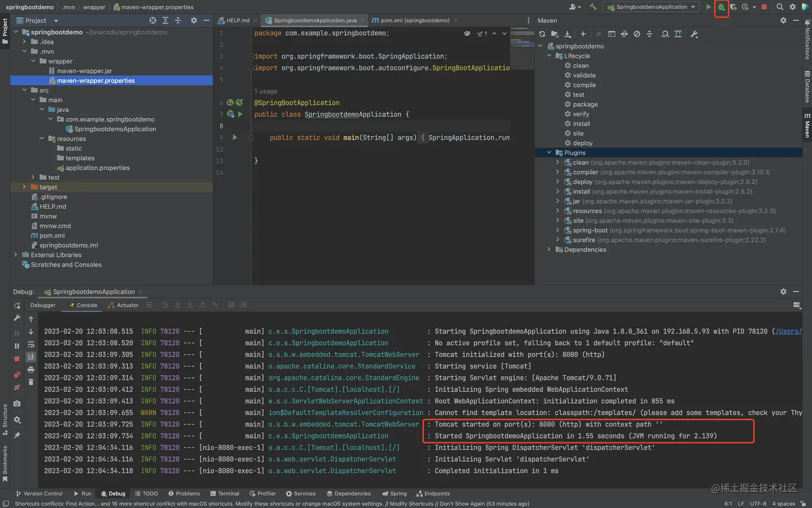This screenshot has width=812, height=508.
Task: Open Terminal tool window
Action: 224,493
